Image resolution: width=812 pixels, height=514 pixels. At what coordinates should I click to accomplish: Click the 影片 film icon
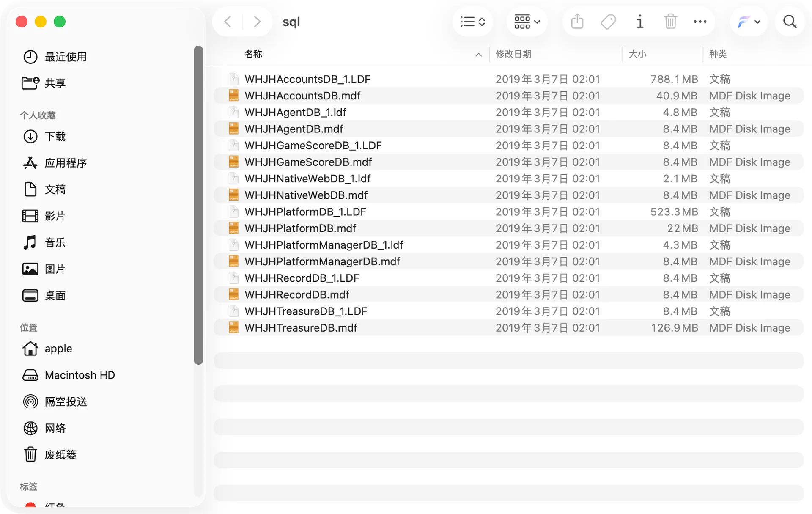[30, 216]
